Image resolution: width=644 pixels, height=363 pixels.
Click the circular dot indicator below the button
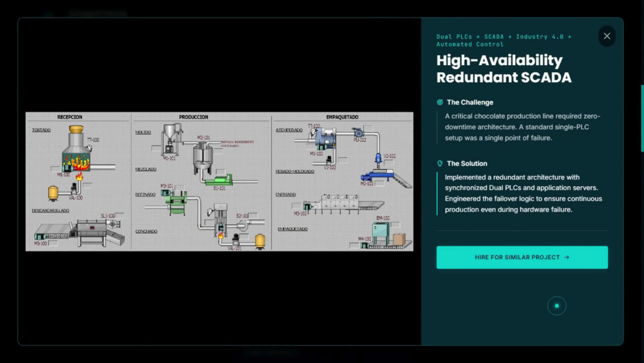[556, 306]
